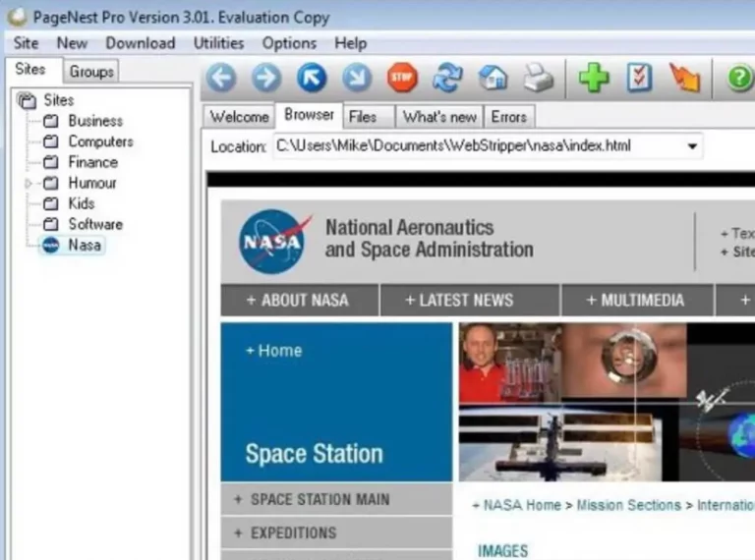755x560 pixels.
Task: Stop loading with the red STOP icon
Action: (x=402, y=78)
